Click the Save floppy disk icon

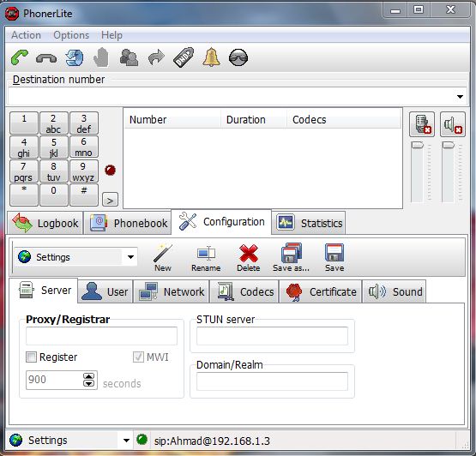click(x=334, y=258)
